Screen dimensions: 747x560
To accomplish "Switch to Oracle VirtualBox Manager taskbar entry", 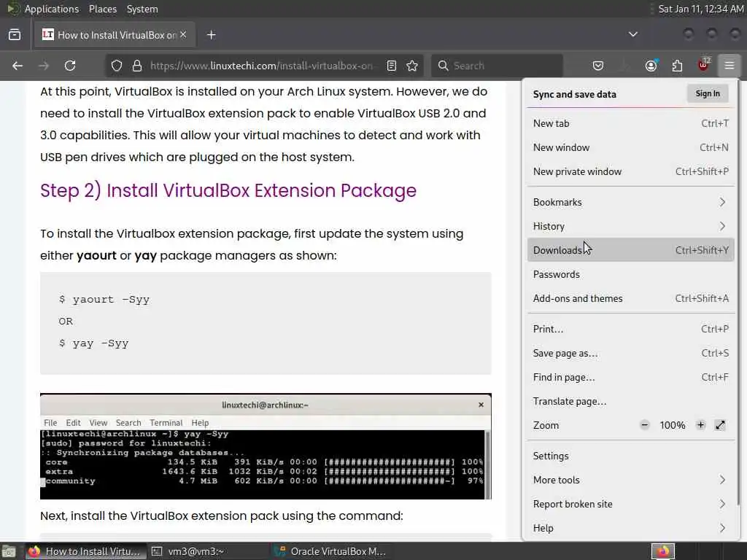I will [x=330, y=551].
